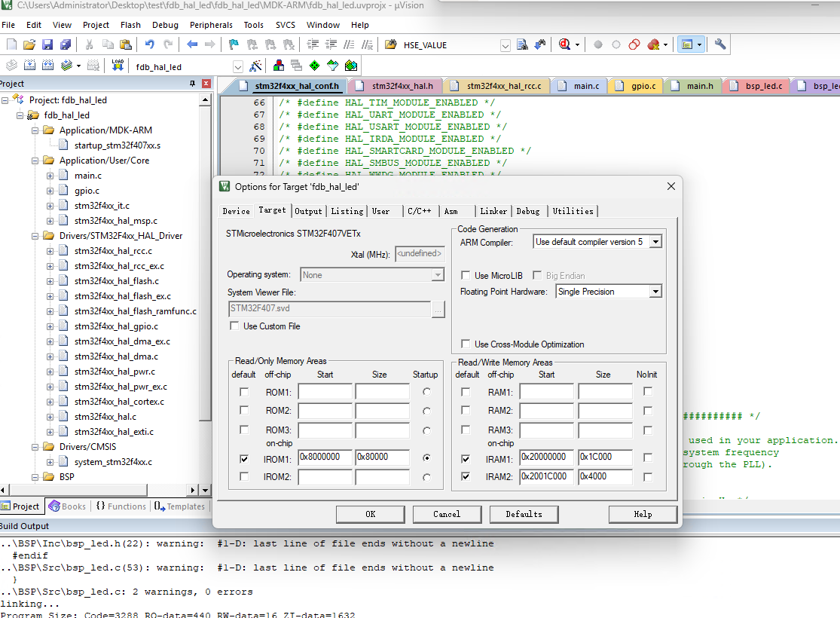Switch to the C/C++ options tab

(420, 211)
